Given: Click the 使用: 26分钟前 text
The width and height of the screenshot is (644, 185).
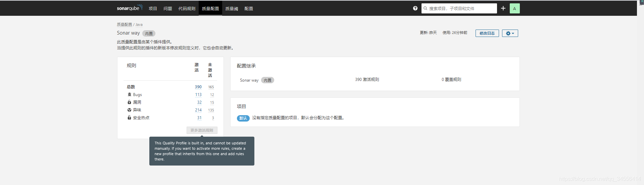Looking at the screenshot, I should (x=455, y=33).
